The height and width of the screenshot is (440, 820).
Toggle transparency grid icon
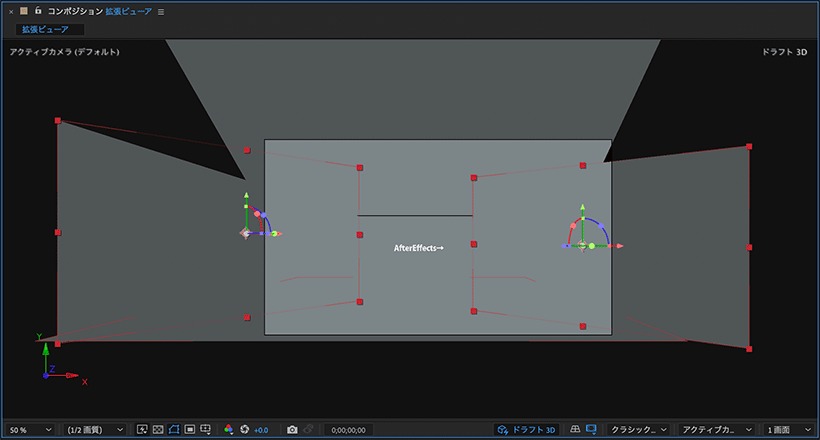pos(158,430)
